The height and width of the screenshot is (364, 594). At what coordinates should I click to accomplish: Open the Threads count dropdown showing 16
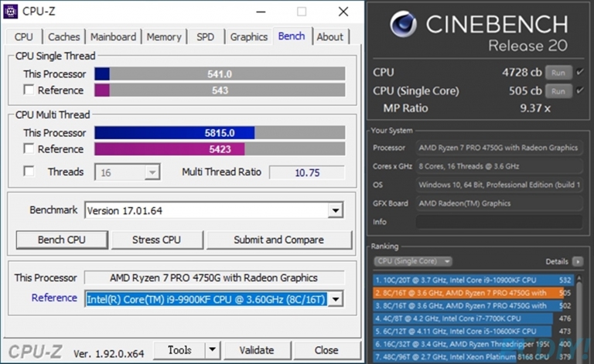[x=152, y=172]
